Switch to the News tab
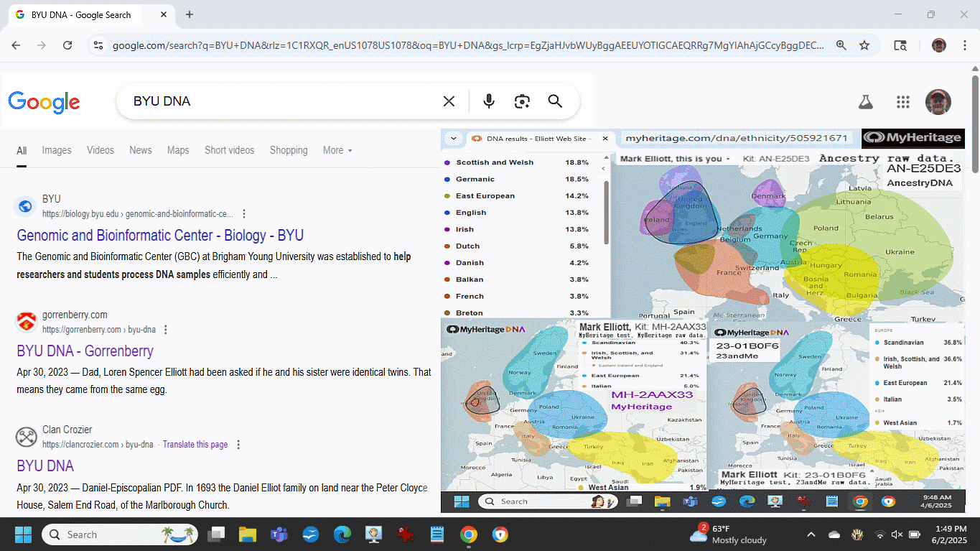Screen dimensions: 980x551 coord(141,150)
